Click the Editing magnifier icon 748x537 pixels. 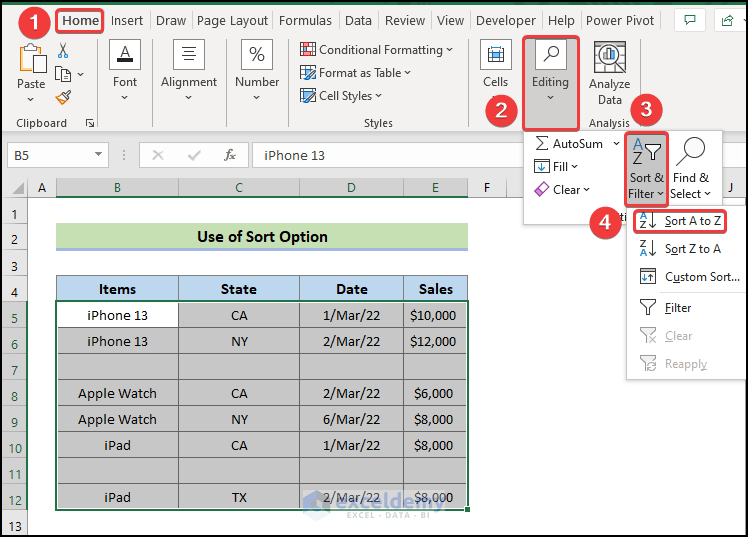coord(551,55)
